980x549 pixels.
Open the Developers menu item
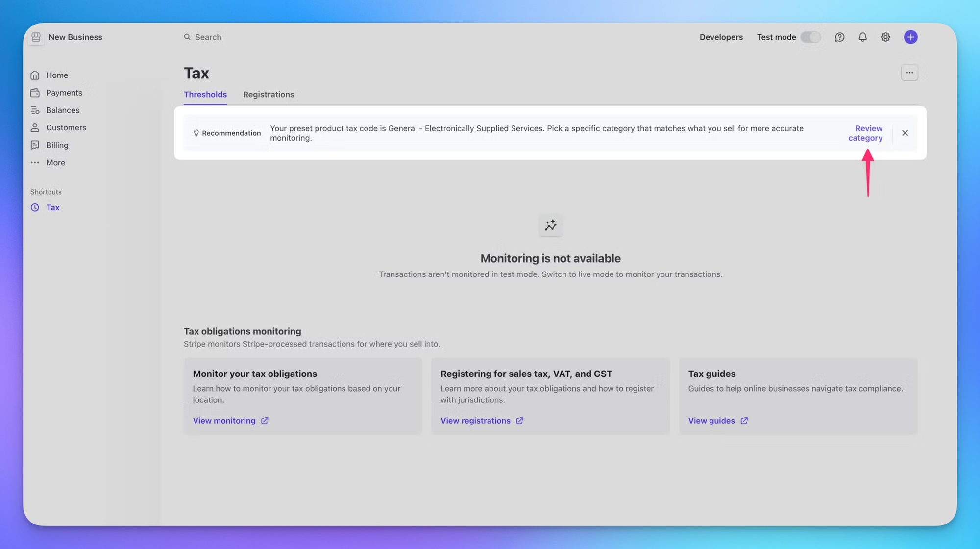[x=721, y=37]
